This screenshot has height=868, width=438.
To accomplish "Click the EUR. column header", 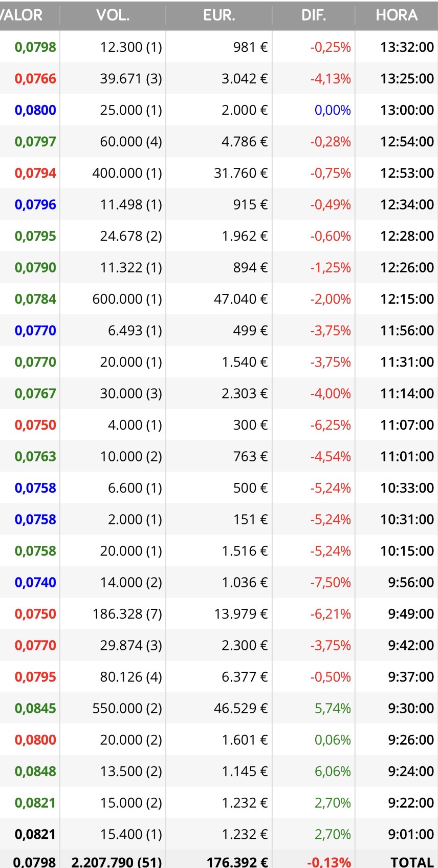I will (x=219, y=15).
